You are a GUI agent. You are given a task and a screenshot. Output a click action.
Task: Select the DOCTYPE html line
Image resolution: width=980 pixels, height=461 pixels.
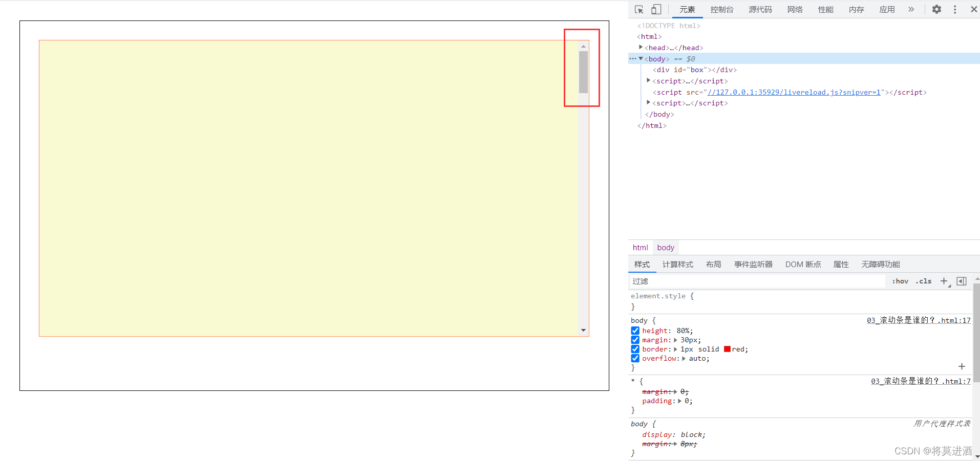click(669, 26)
